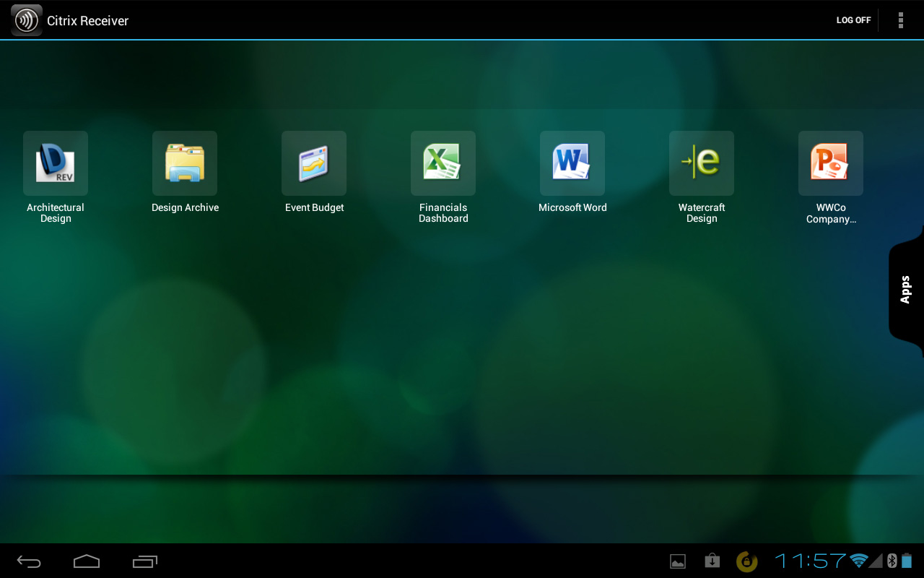Image resolution: width=924 pixels, height=578 pixels.
Task: Open the Financials Dashboard Excel icon
Action: tap(443, 163)
